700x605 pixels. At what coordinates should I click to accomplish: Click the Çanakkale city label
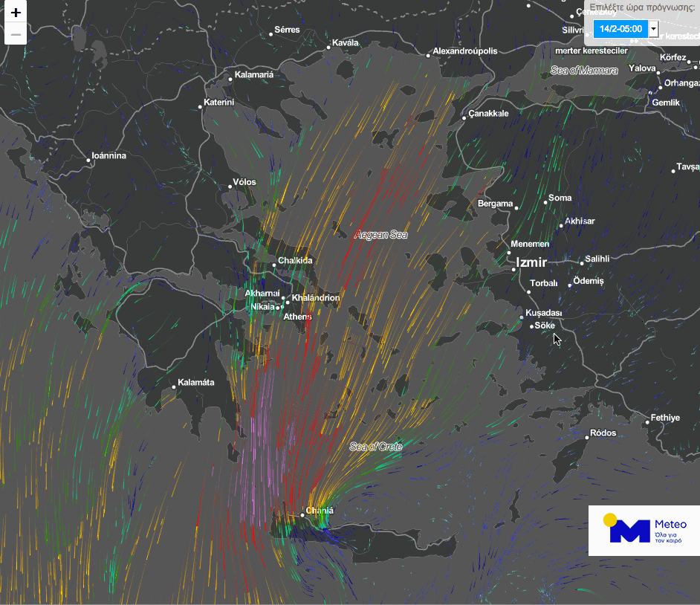click(x=488, y=114)
